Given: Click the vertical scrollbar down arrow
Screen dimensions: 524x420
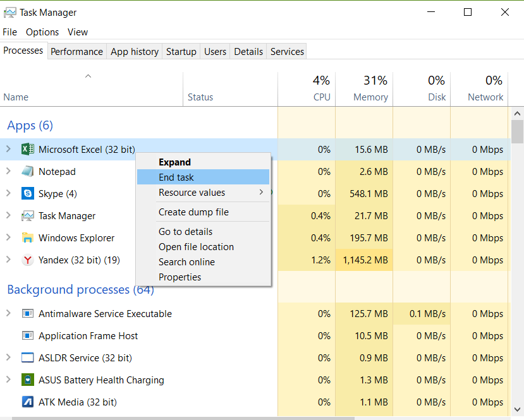Looking at the screenshot, I should click(517, 409).
